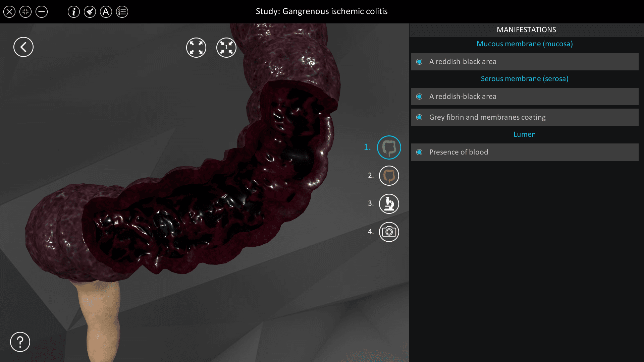Viewport: 644px width, 362px height.
Task: Click the 'Presence of blood' row text
Action: 459,152
